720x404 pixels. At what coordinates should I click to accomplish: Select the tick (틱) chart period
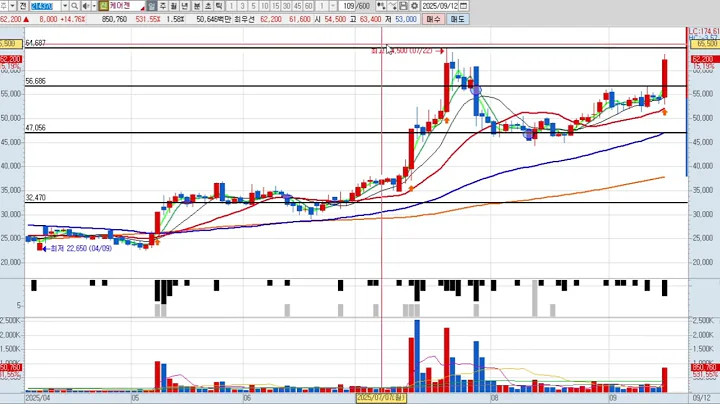(219, 6)
